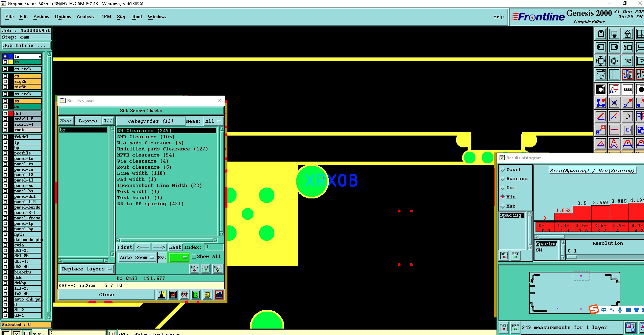Click the delete point X tool icon

coord(614,103)
